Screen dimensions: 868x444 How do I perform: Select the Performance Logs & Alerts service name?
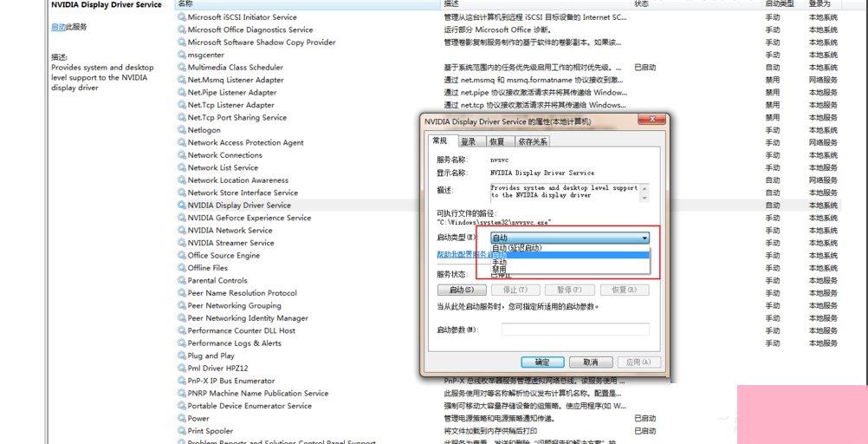click(234, 343)
